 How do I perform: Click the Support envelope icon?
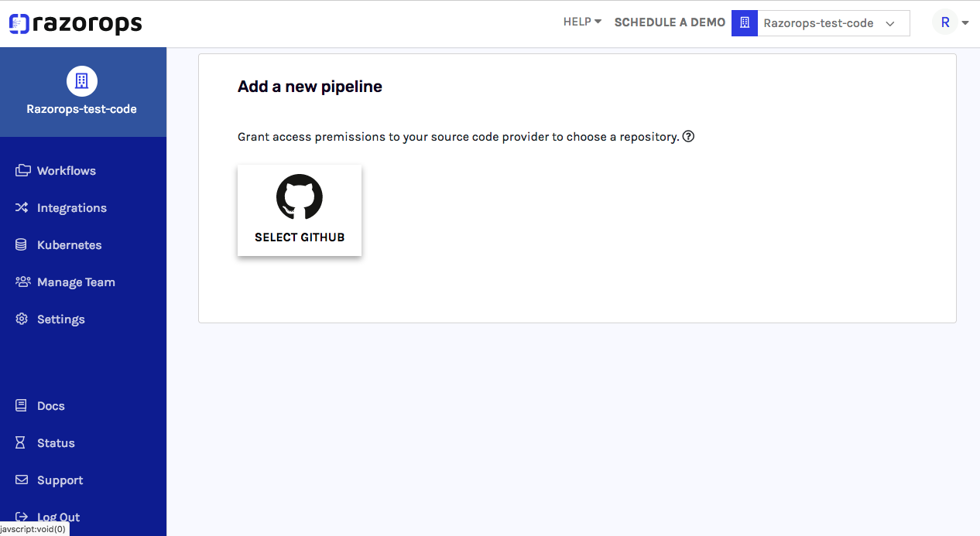click(x=22, y=480)
